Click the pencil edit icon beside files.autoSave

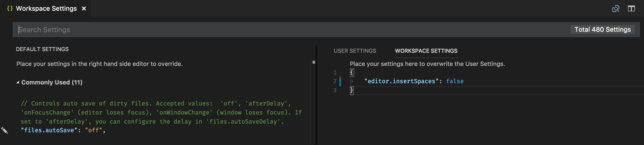pos(5,130)
